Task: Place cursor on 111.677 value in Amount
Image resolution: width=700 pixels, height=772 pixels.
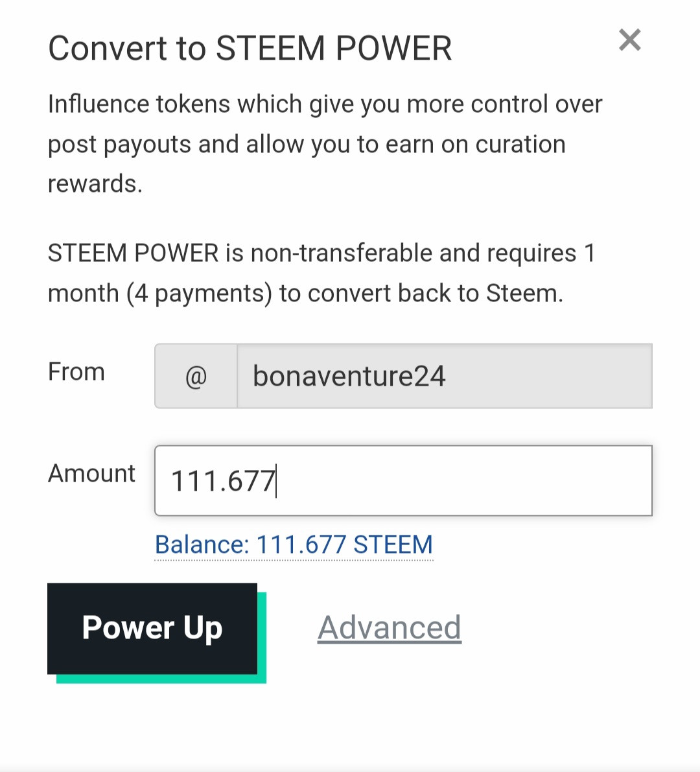Action: point(222,481)
